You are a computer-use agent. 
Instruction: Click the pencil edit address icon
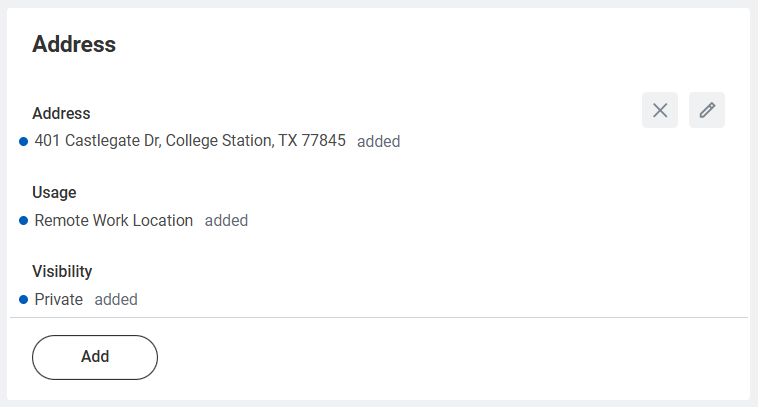click(x=707, y=110)
